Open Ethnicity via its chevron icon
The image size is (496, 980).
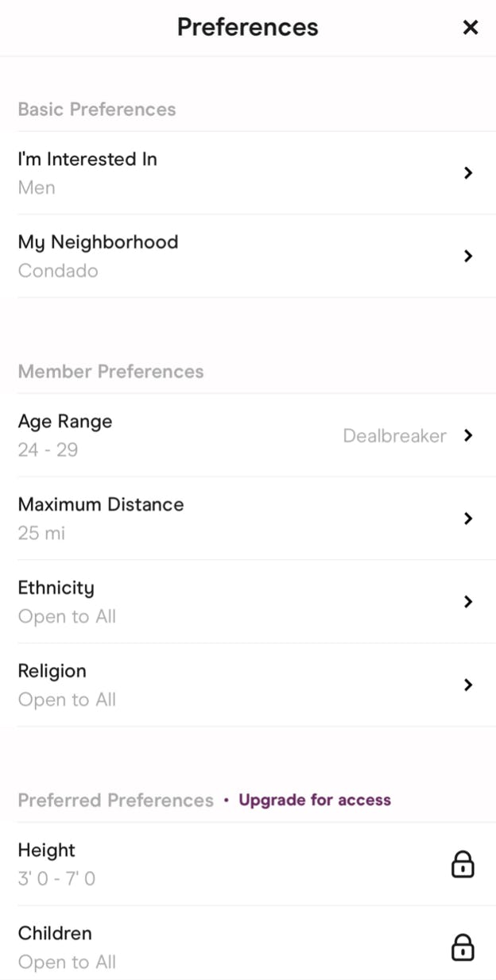(468, 601)
